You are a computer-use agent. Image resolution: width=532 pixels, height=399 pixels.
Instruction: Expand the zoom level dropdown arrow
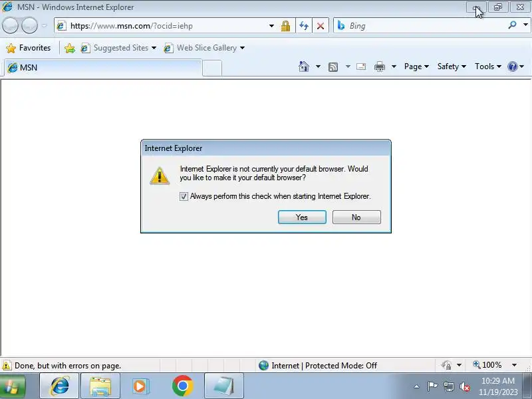pos(514,365)
